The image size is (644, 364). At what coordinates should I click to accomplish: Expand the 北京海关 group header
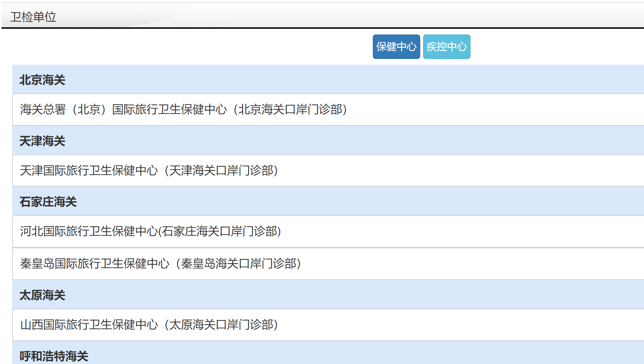tap(42, 80)
